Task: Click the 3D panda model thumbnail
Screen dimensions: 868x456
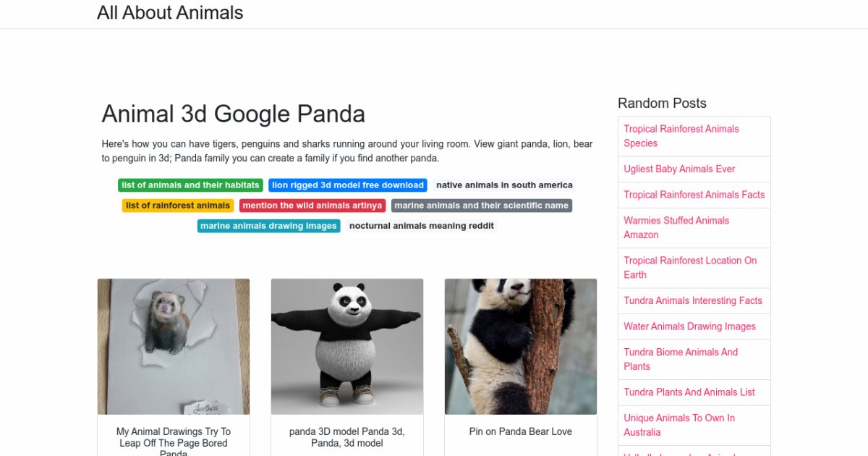Action: point(347,346)
